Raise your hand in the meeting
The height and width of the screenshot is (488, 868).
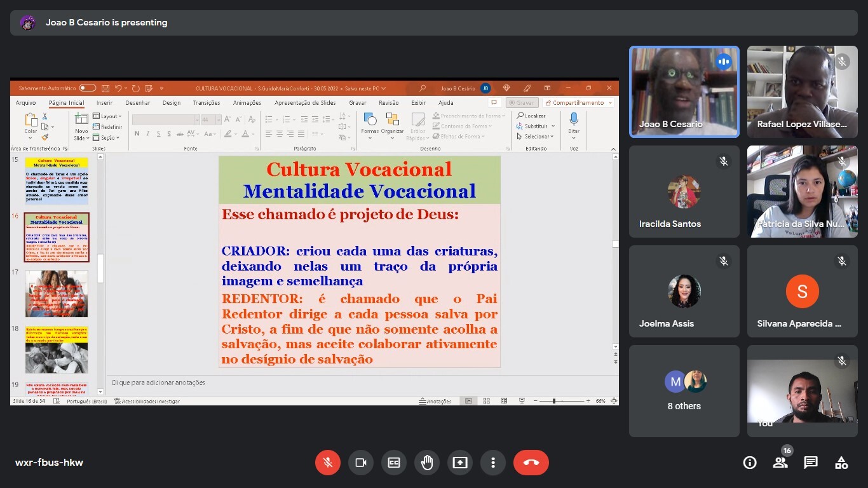(x=427, y=463)
